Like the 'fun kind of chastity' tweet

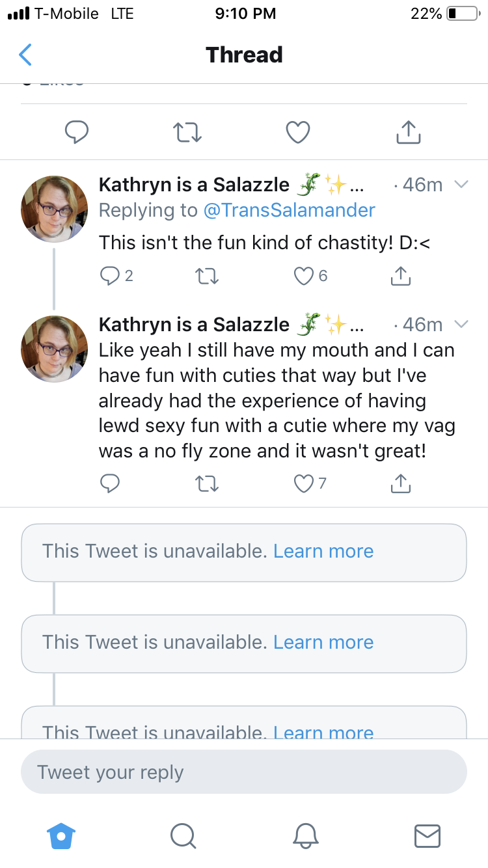tap(303, 277)
